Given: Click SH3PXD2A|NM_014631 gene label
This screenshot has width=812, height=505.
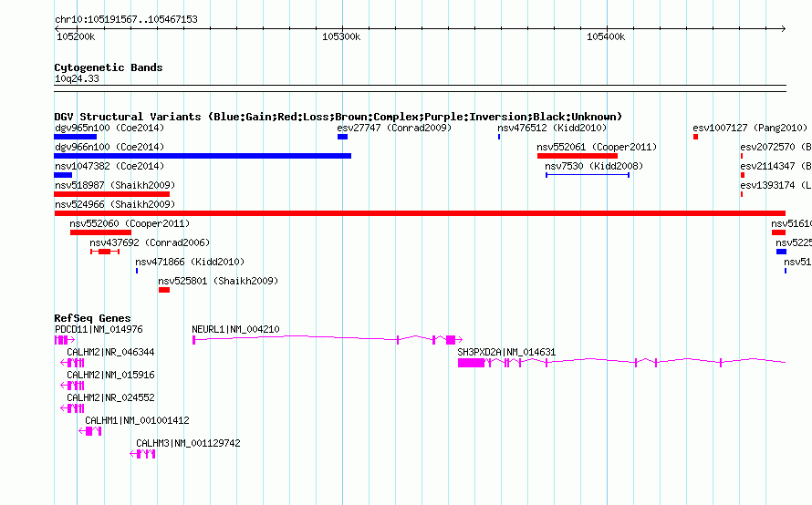Looking at the screenshot, I should (506, 352).
